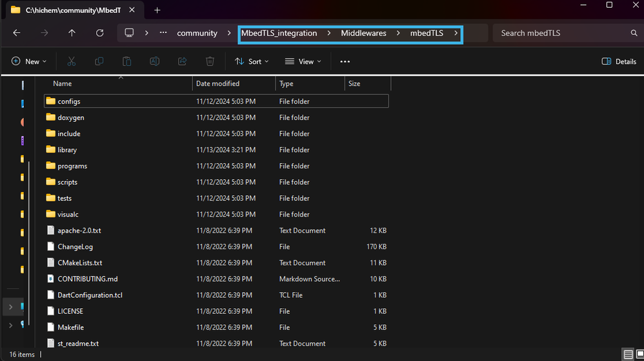This screenshot has width=644, height=361.
Task: Click the Share icon in toolbar
Action: 182,61
